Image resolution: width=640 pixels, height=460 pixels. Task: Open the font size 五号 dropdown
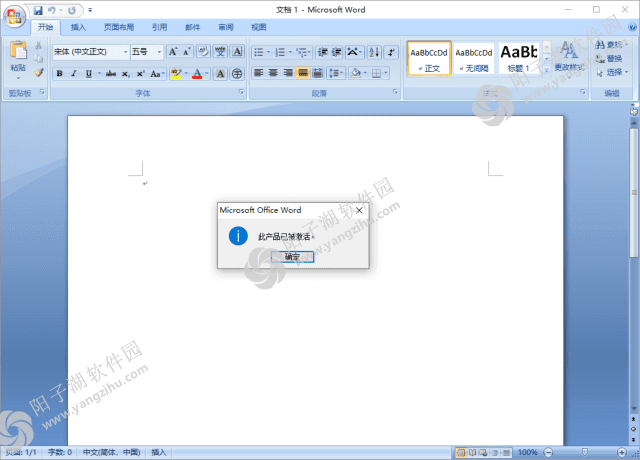point(159,52)
